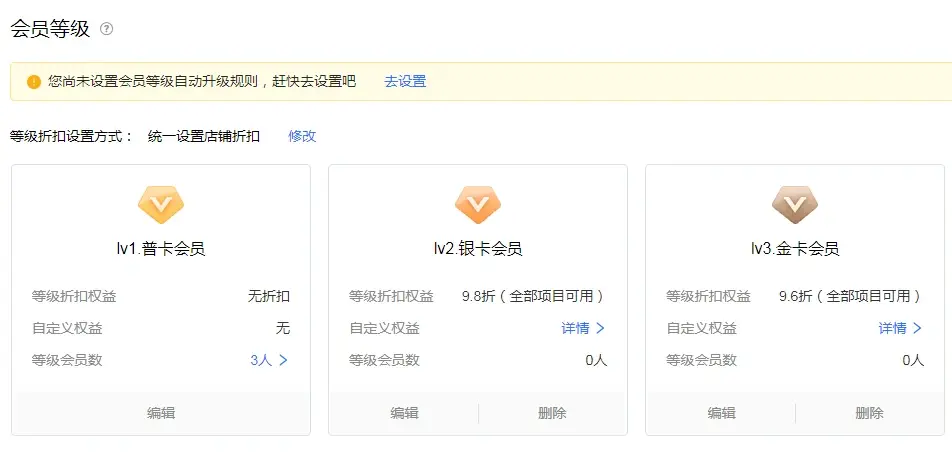Click 编辑 on the lv3 金卡会员 card
The width and height of the screenshot is (952, 470).
pyautogui.click(x=721, y=414)
